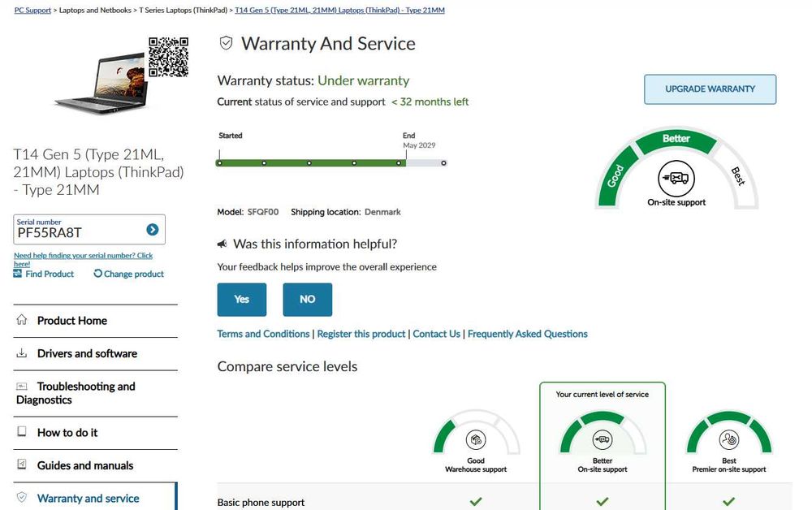Click the model value 'SFQF00'
812x510 pixels.
click(262, 212)
